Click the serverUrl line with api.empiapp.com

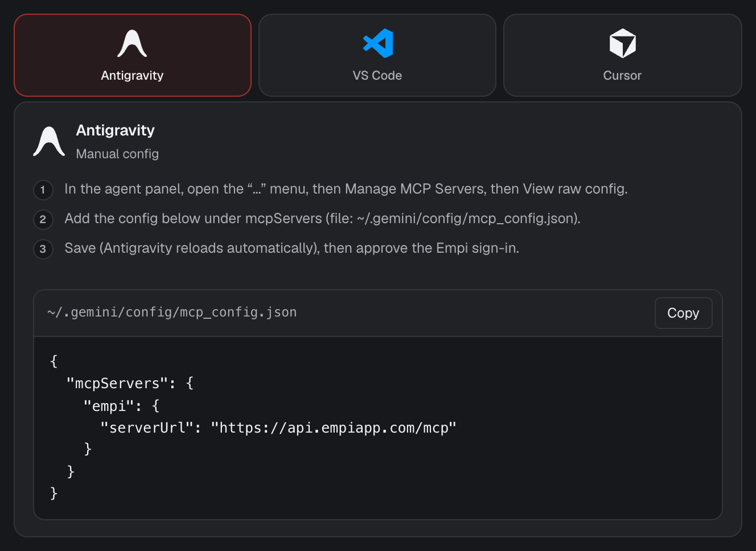[x=278, y=428]
